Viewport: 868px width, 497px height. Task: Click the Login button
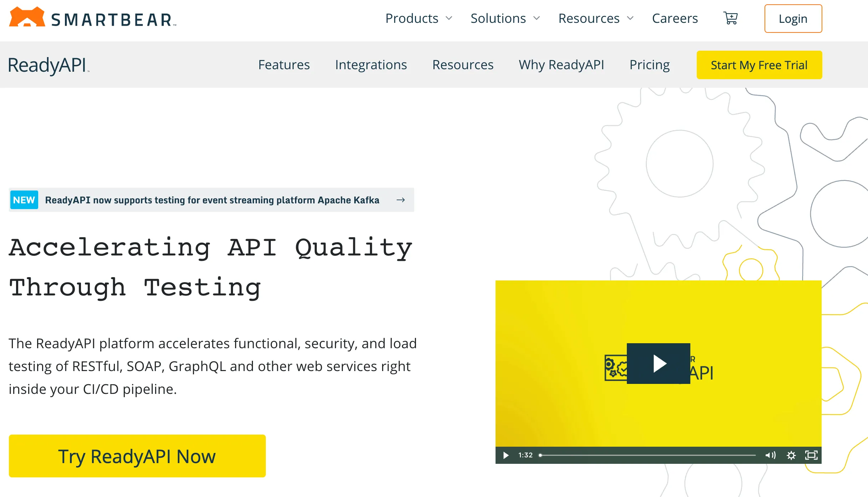[793, 19]
